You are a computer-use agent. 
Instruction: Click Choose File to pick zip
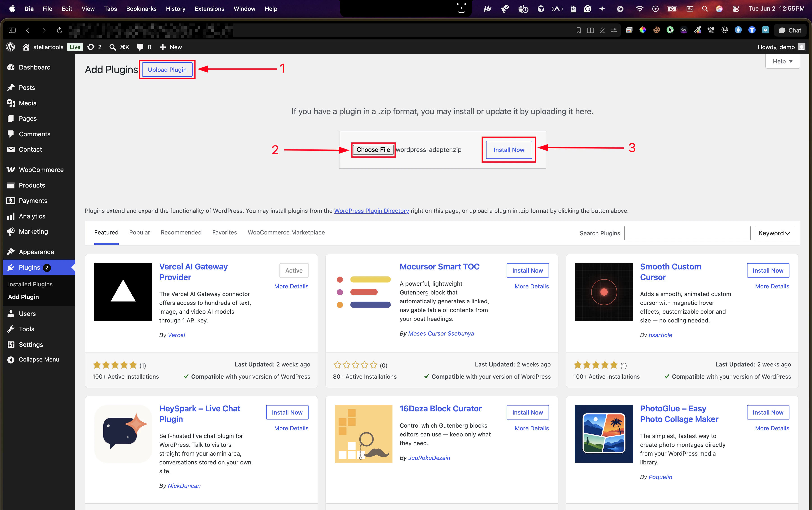(373, 149)
